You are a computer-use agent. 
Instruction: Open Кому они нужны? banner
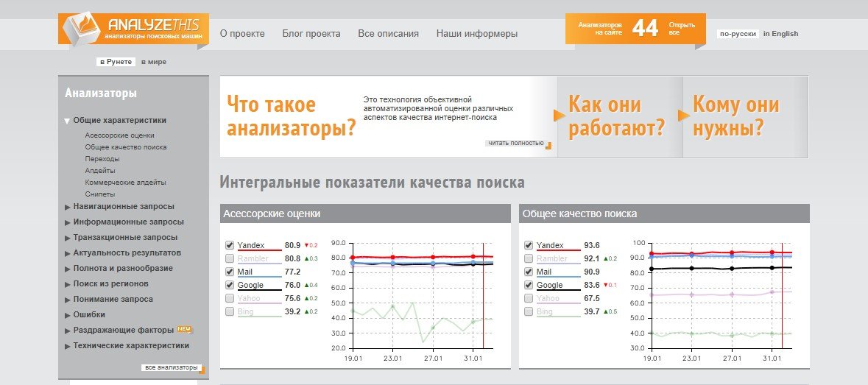[736, 117]
